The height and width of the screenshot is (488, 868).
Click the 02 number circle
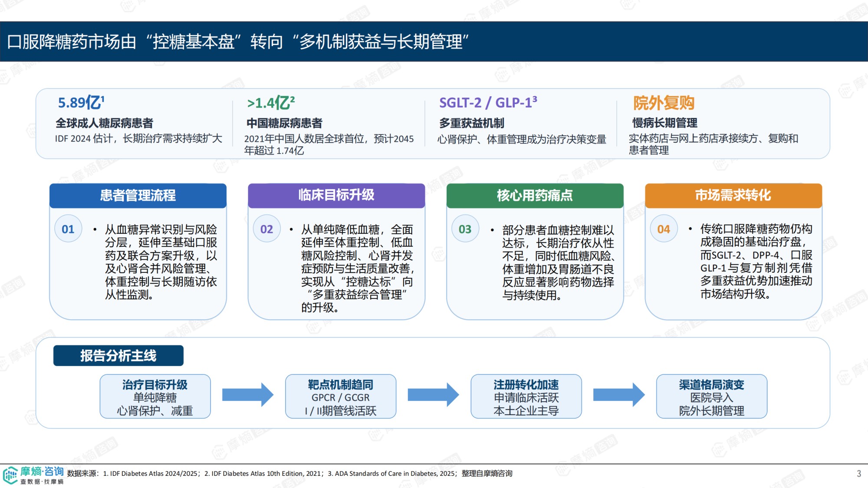click(x=266, y=229)
